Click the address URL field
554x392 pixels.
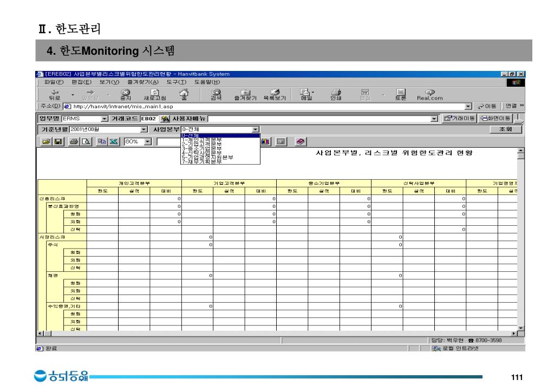pyautogui.click(x=268, y=106)
